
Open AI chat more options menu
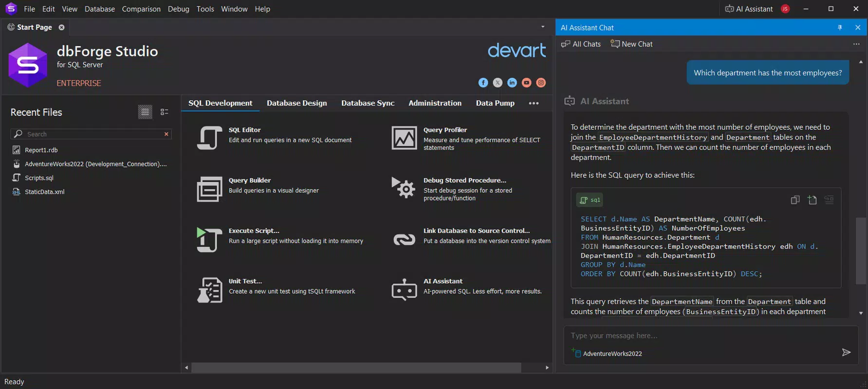click(856, 44)
